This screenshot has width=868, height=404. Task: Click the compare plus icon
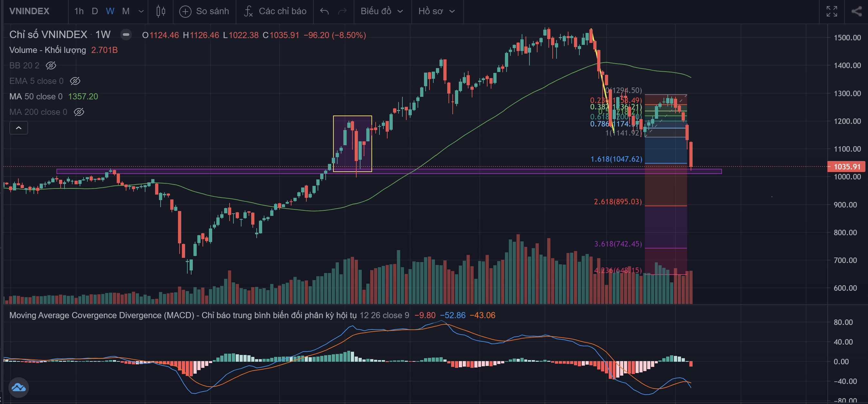pyautogui.click(x=185, y=12)
